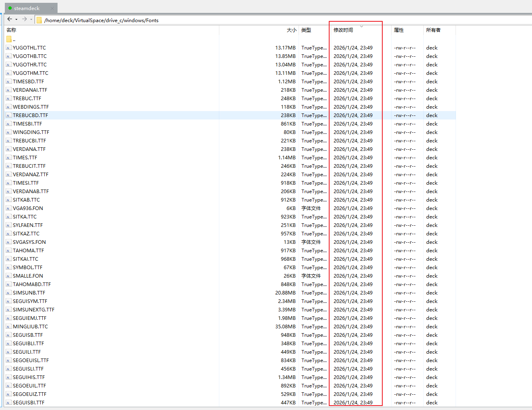Screen dimensions: 532x410
Task: Toggle sort order on 修改时间 column
Action: pos(343,30)
